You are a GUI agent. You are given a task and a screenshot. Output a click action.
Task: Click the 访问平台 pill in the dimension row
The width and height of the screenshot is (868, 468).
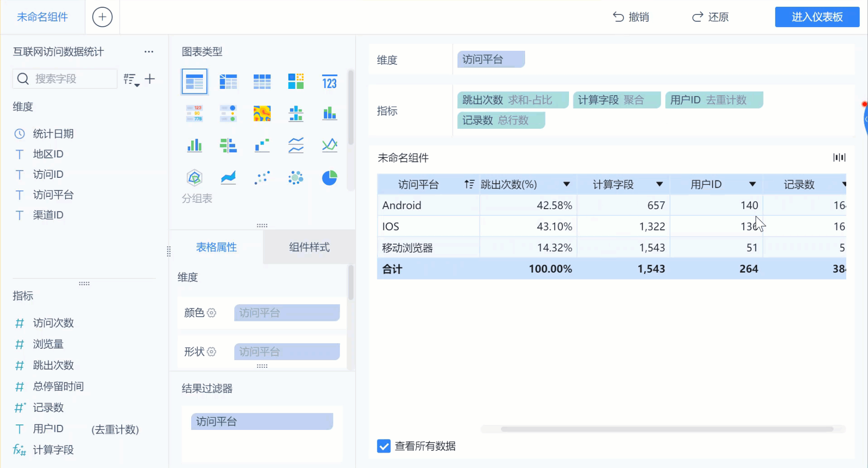491,59
